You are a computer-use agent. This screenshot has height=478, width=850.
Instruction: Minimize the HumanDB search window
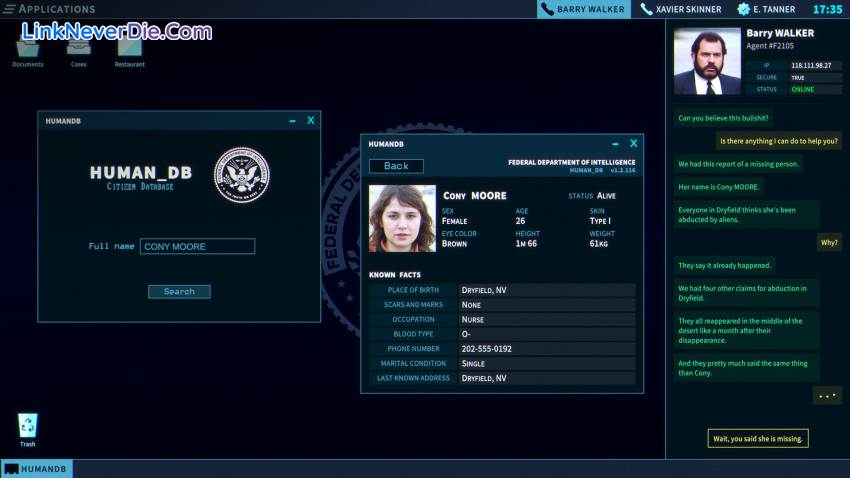tap(292, 121)
